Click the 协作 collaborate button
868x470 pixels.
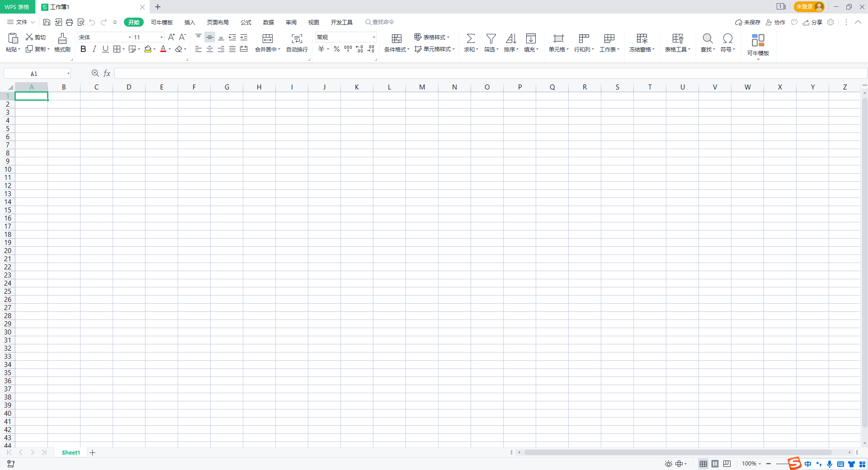(775, 22)
